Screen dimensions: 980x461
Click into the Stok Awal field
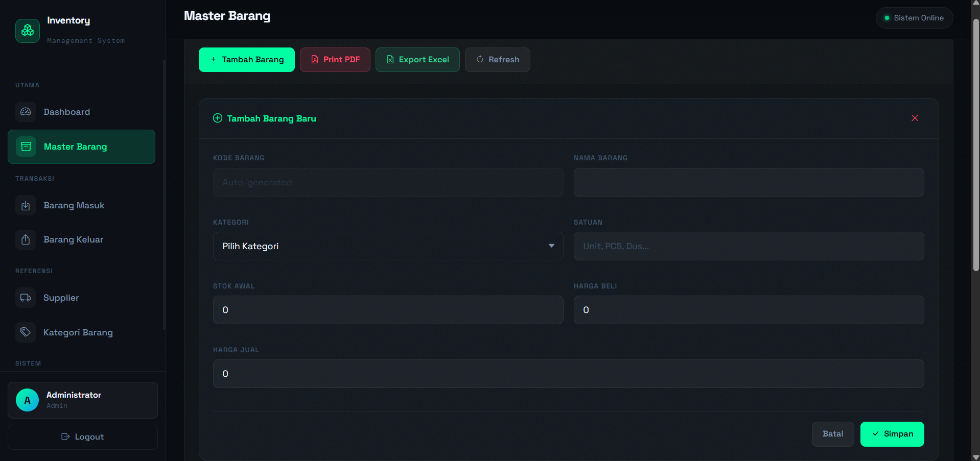[x=388, y=310]
